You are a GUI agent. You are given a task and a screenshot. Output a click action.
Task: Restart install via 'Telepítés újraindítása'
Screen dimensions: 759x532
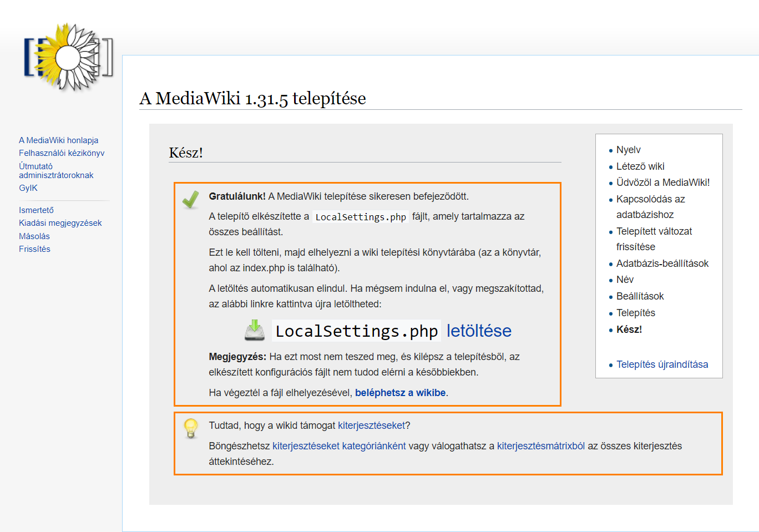coord(662,364)
